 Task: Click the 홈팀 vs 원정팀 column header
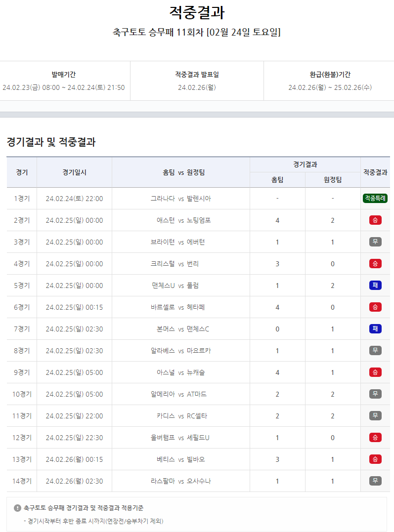click(181, 172)
